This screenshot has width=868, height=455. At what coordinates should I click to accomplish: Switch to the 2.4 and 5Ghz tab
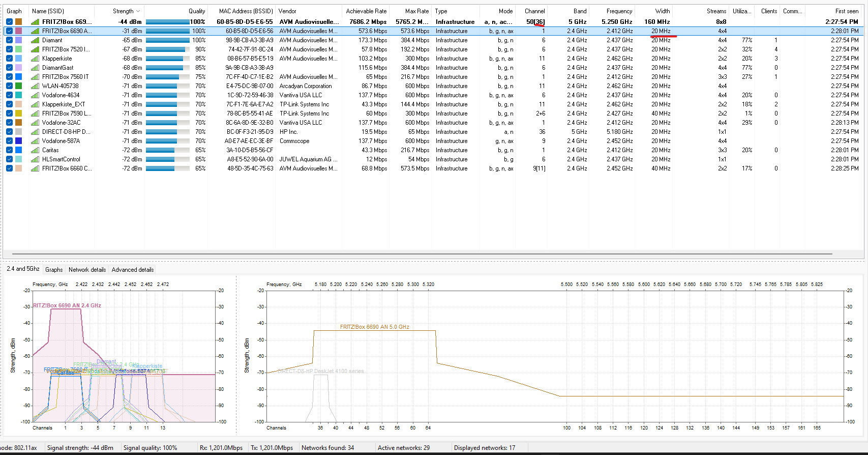(x=23, y=269)
